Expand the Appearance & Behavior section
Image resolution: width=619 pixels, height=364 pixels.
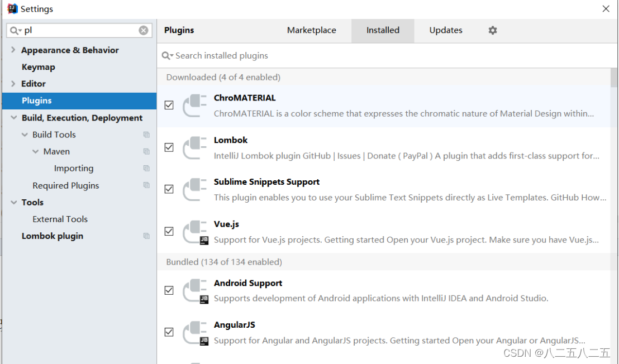click(13, 50)
